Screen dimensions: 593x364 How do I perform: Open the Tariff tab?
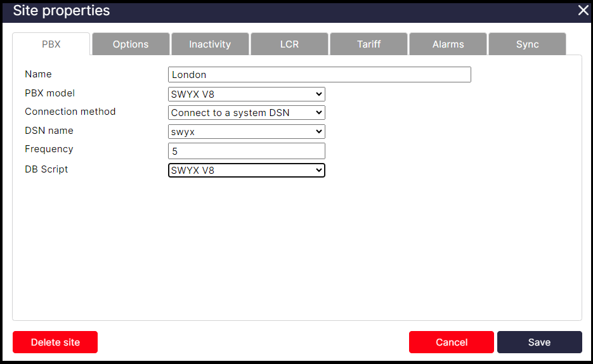[368, 44]
